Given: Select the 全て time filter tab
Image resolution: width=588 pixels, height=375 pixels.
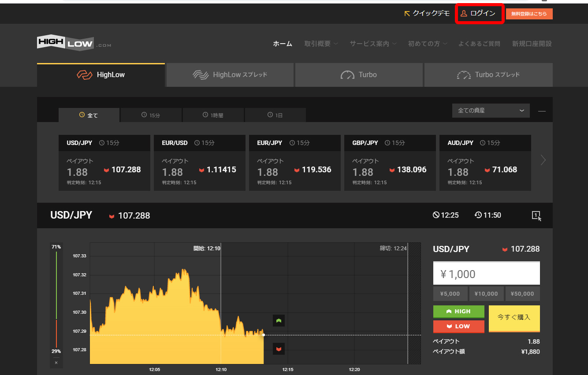Looking at the screenshot, I should (x=89, y=115).
